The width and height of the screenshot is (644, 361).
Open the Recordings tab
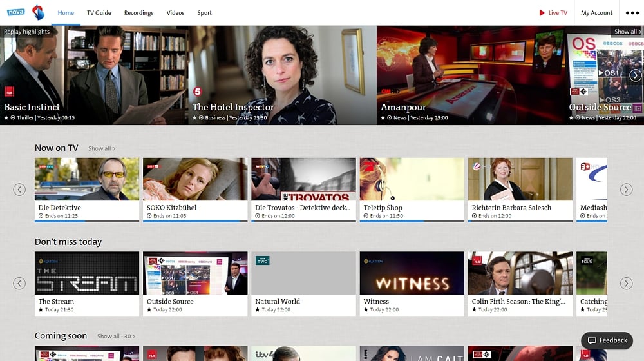coord(139,13)
